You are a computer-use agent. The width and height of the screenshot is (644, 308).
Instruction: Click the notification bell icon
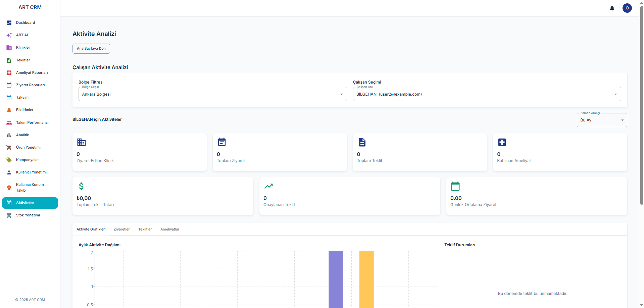pyautogui.click(x=612, y=8)
